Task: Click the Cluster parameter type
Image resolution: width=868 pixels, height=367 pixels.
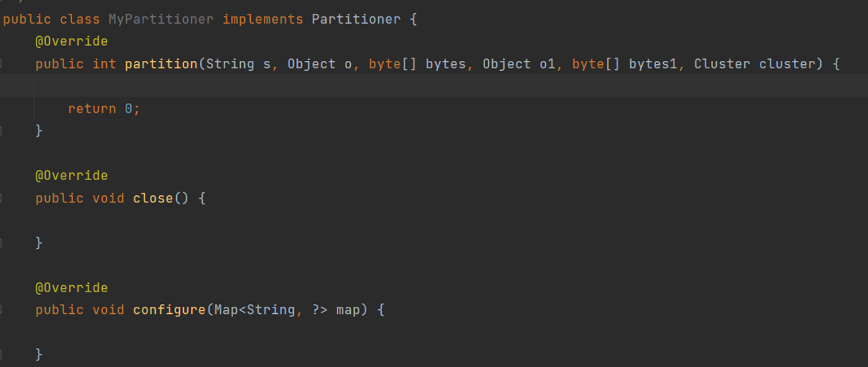Action: point(722,64)
